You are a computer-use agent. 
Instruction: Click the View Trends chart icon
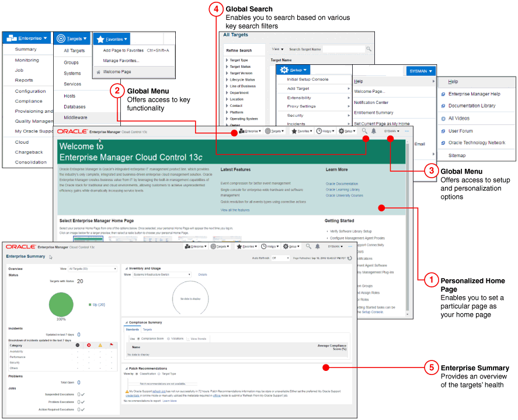(188, 339)
